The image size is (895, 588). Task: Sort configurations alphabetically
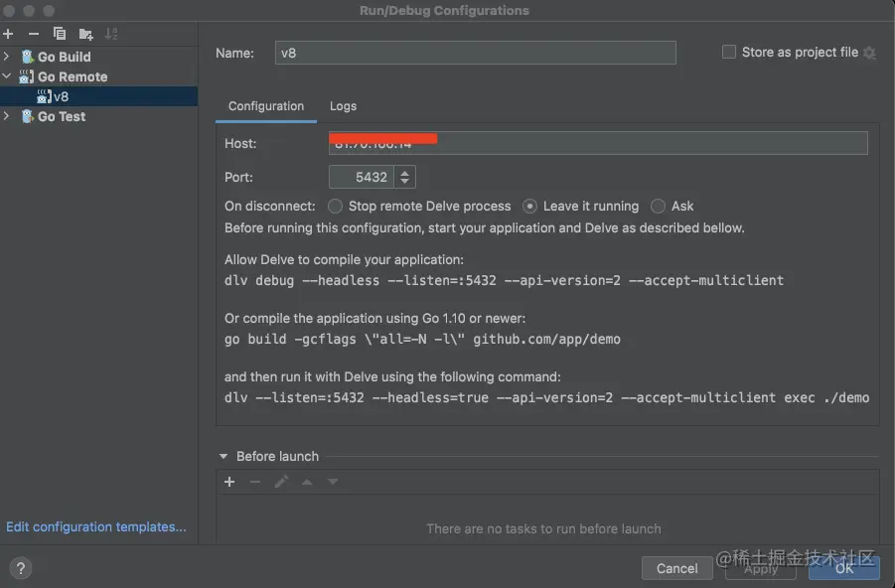point(111,34)
